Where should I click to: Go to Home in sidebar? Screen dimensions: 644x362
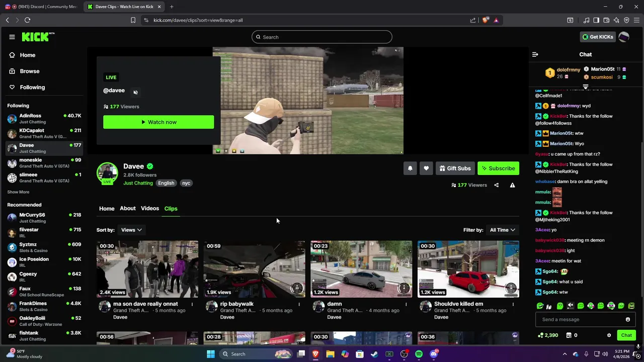coord(28,55)
